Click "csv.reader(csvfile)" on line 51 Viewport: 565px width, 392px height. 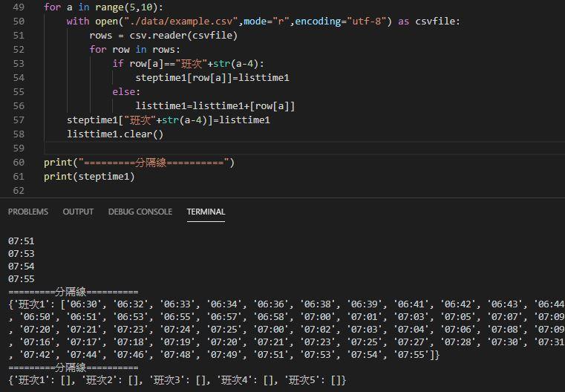183,36
